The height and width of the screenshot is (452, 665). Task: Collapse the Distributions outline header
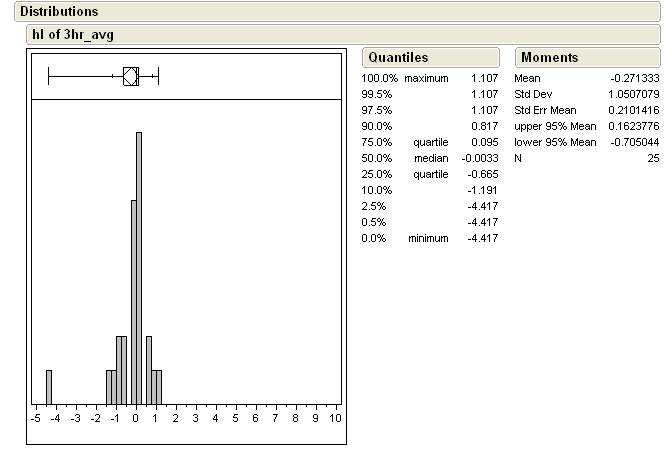coord(59,12)
